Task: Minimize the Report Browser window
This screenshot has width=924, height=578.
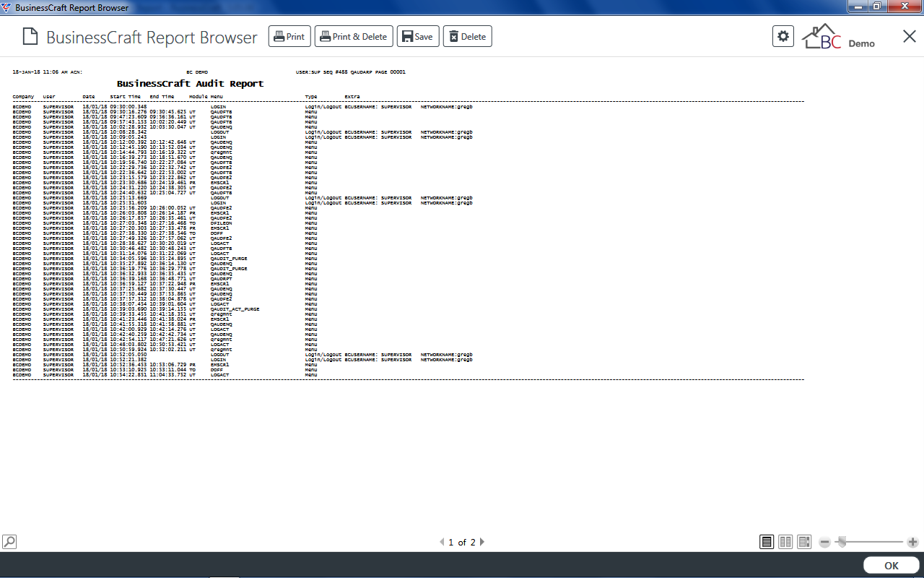Action: point(857,7)
